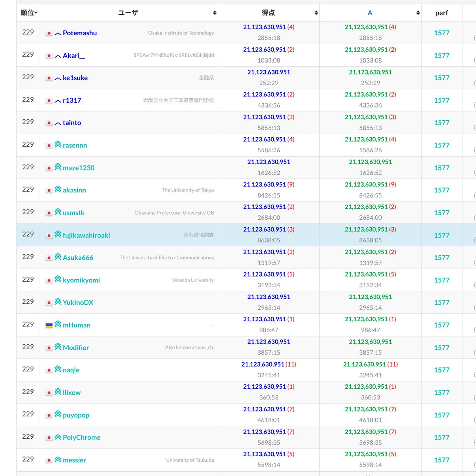This screenshot has height=476, width=476.
Task: Click 得点 score in naqle's row
Action: pyautogui.click(x=263, y=364)
